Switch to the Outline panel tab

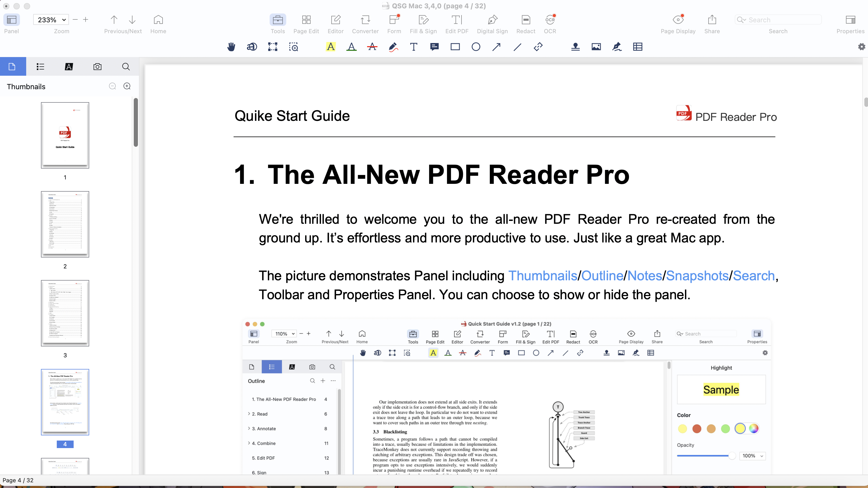[x=40, y=67]
